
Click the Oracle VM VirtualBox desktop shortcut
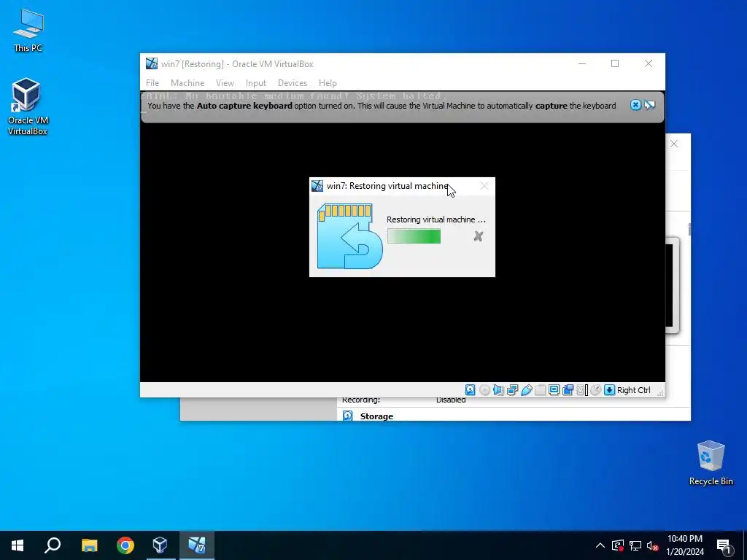(x=27, y=106)
